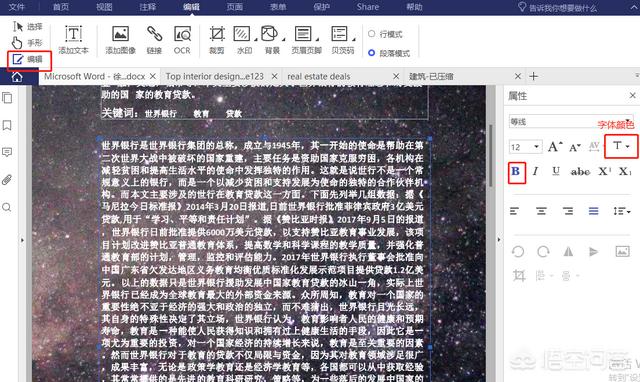Collapse the right properties panel arrow

[x=499, y=240]
